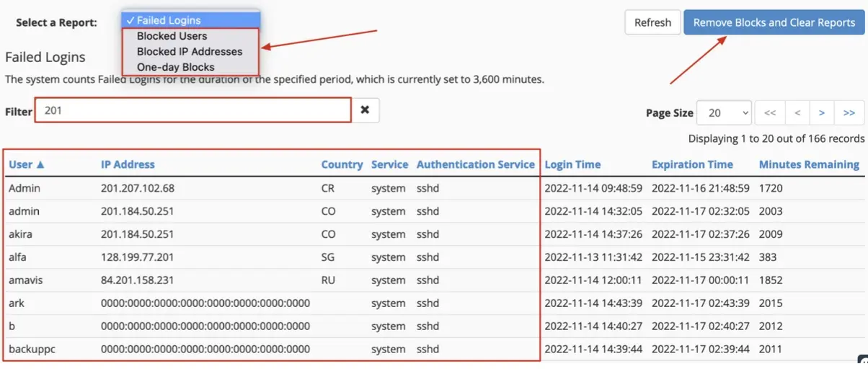Select the backuppc user cell
This screenshot has width=868, height=369.
tap(32, 350)
